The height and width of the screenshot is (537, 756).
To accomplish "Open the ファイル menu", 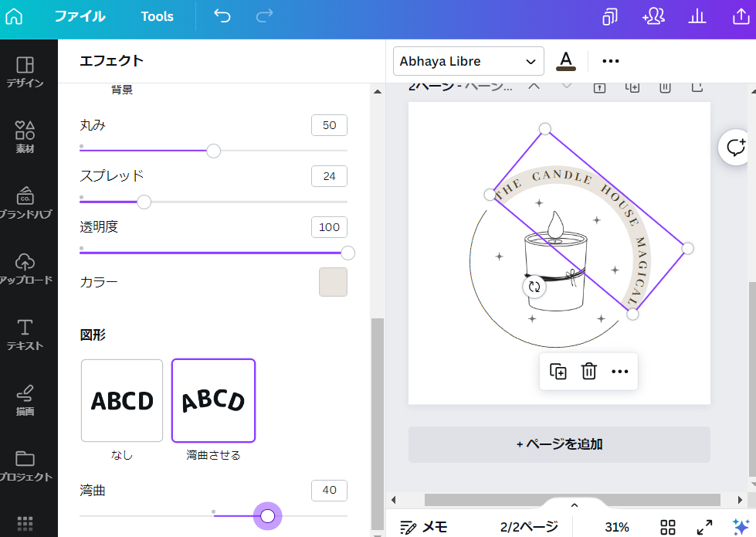I will point(80,16).
